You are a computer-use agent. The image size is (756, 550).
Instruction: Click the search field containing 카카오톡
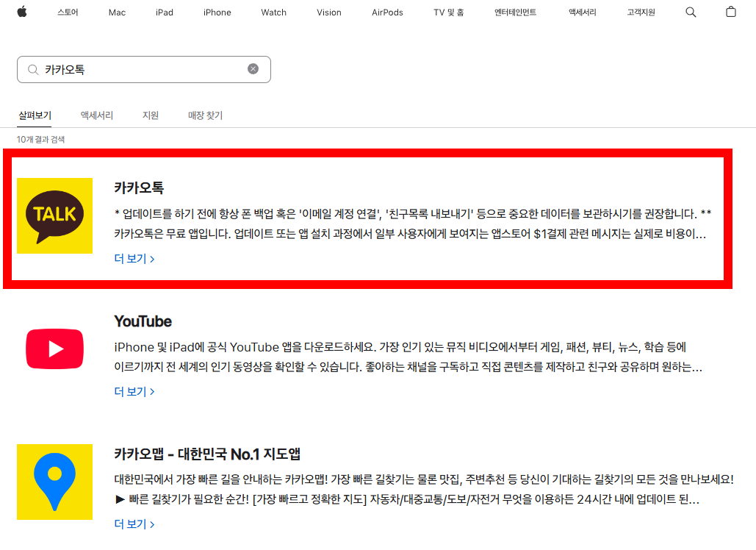144,69
